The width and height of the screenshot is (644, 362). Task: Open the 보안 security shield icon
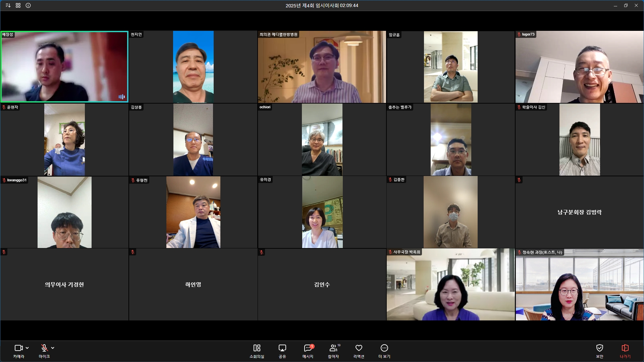[x=599, y=348]
